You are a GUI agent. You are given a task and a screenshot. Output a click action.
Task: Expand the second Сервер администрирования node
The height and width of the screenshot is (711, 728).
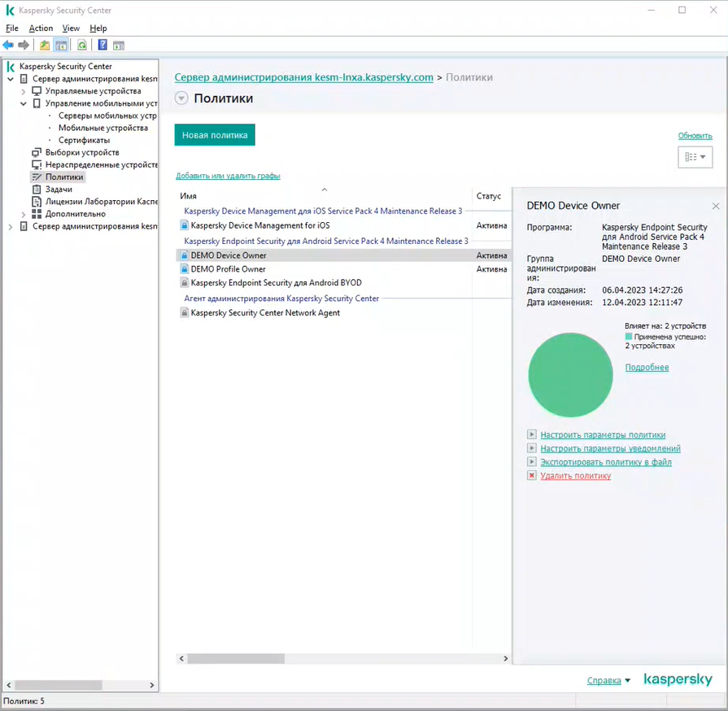[x=11, y=227]
